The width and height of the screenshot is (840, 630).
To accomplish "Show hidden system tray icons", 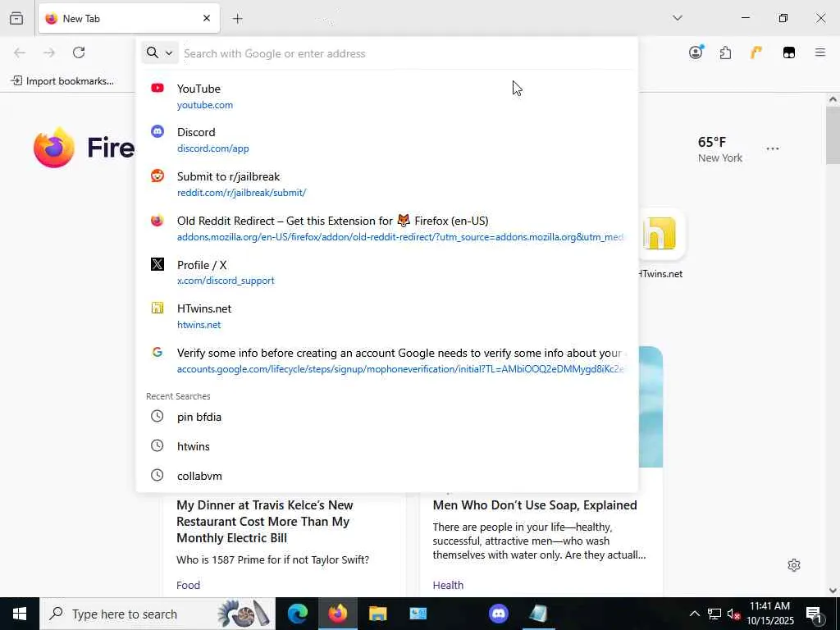I will tap(694, 614).
